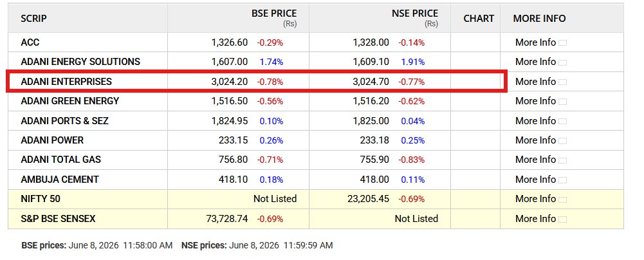Image resolution: width=644 pixels, height=260 pixels.
Task: Click the icon beside Adani Total Gas More Info
Action: tap(562, 160)
